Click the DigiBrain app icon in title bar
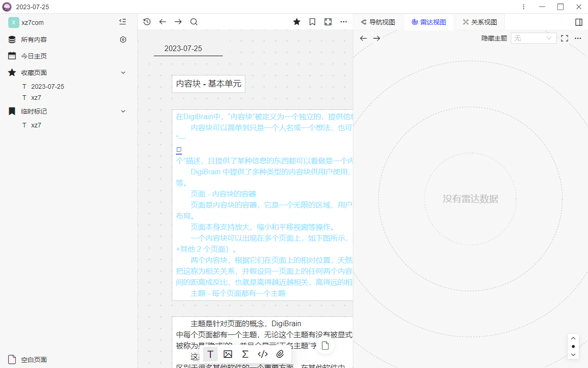Image resolution: width=588 pixels, height=368 pixels. [x=7, y=7]
